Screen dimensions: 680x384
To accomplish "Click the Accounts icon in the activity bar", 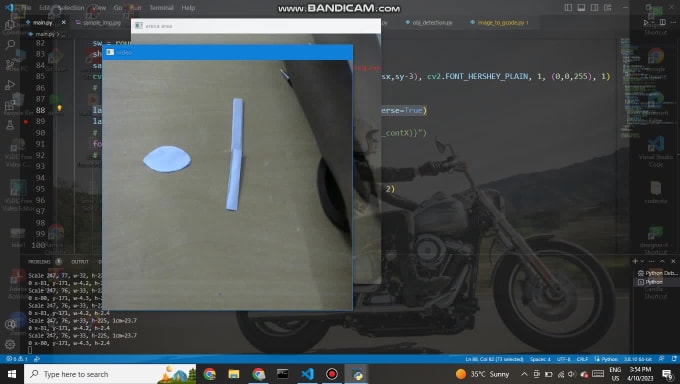I will (x=10, y=324).
